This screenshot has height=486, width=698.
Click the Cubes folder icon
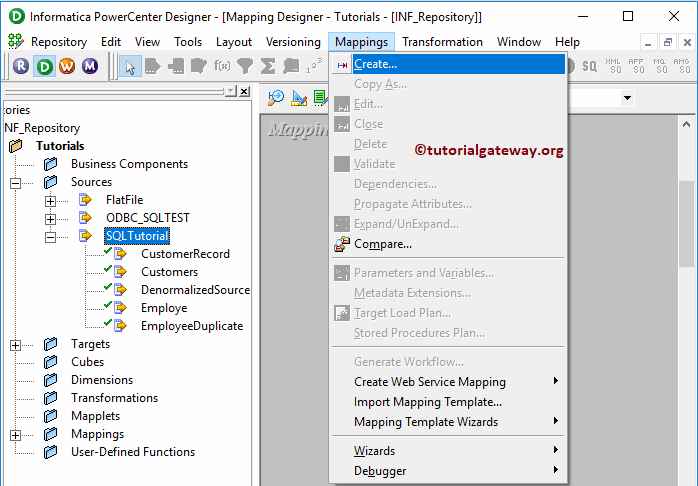[x=51, y=362]
